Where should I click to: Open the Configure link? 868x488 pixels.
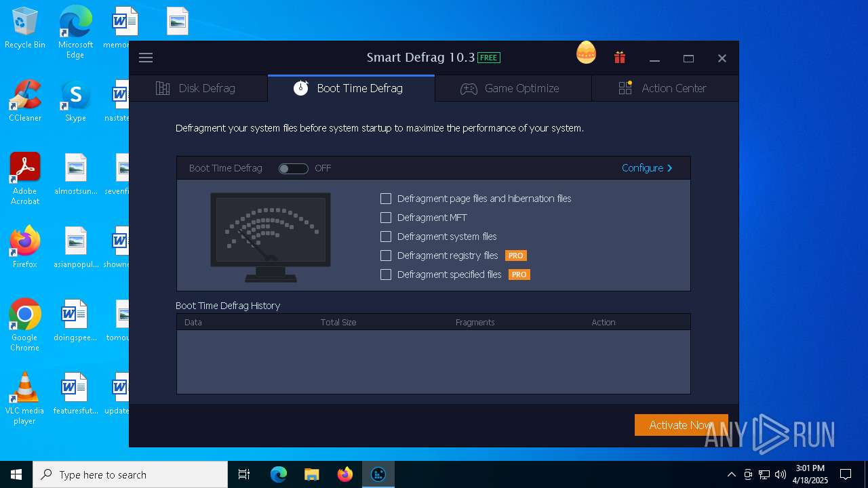click(x=647, y=168)
